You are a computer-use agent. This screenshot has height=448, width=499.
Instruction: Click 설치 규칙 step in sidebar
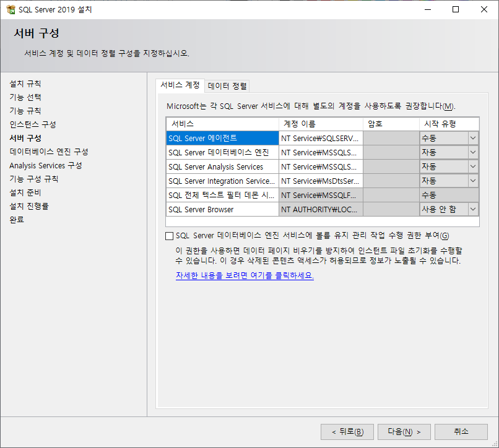[25, 84]
